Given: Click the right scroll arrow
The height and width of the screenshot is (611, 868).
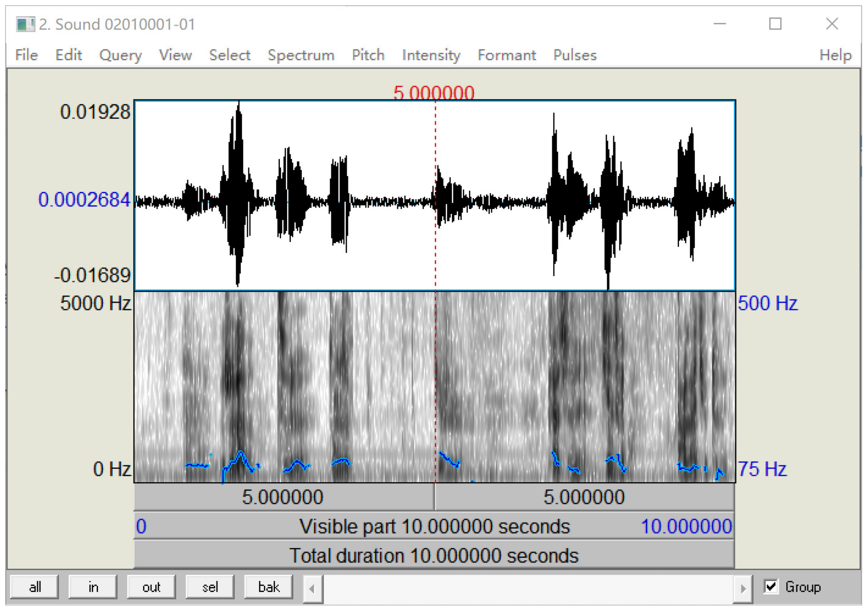Looking at the screenshot, I should [743, 588].
